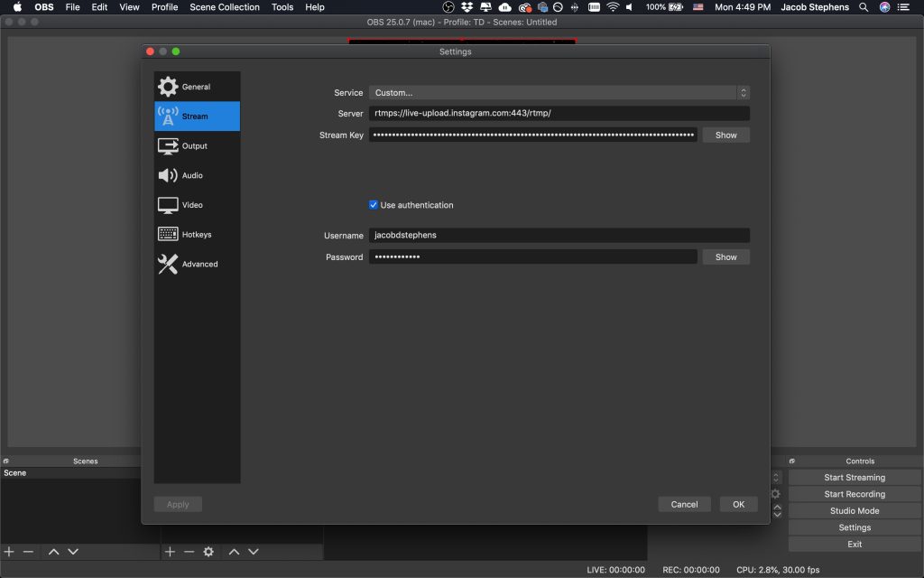Click the Cancel button
924x578 pixels.
pyautogui.click(x=684, y=505)
